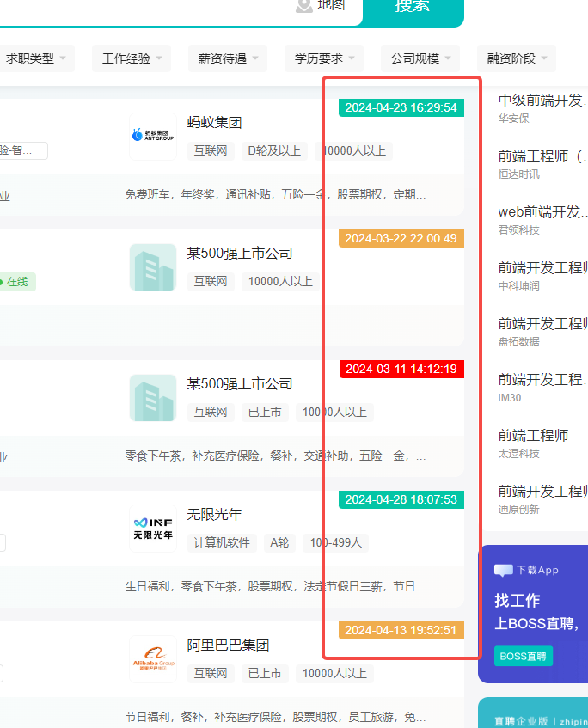
Task: Open the 学历要求 filter dropdown
Action: [324, 58]
